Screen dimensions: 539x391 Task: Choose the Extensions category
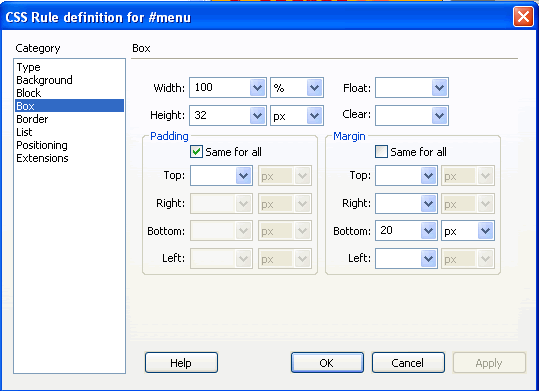pyautogui.click(x=42, y=158)
